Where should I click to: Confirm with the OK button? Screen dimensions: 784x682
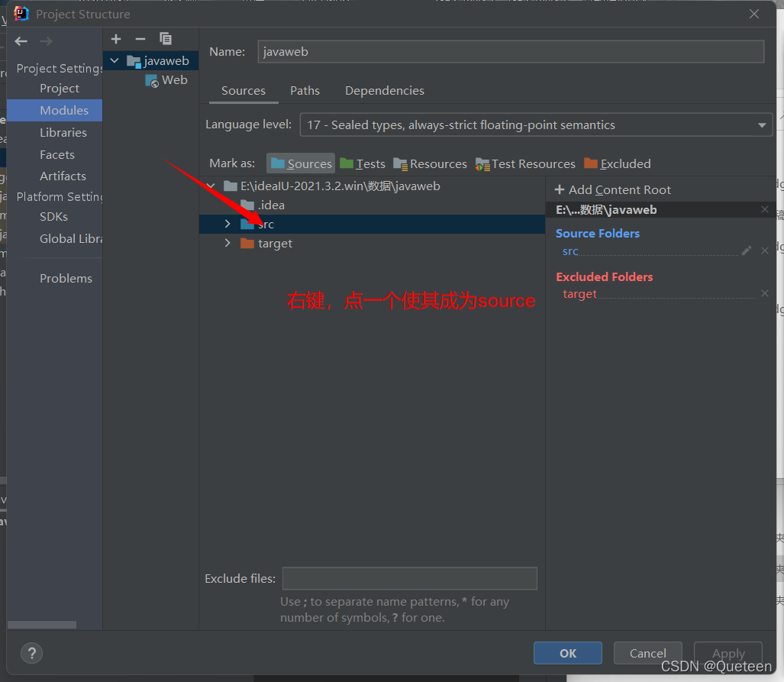(567, 653)
